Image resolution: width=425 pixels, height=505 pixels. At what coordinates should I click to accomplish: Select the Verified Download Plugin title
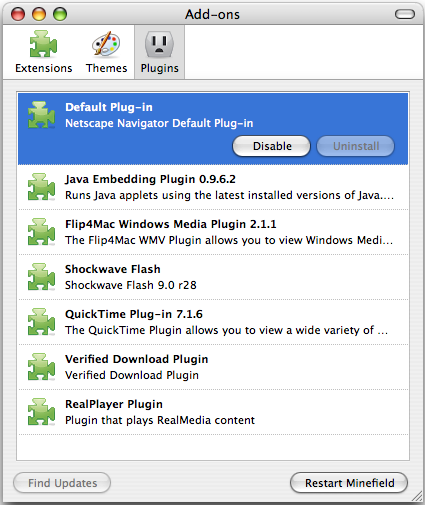pyautogui.click(x=137, y=359)
